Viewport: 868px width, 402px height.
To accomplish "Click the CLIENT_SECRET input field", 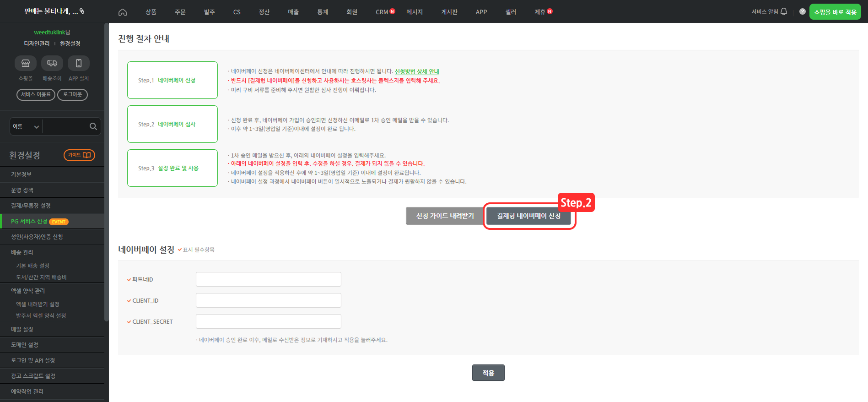I will [269, 321].
